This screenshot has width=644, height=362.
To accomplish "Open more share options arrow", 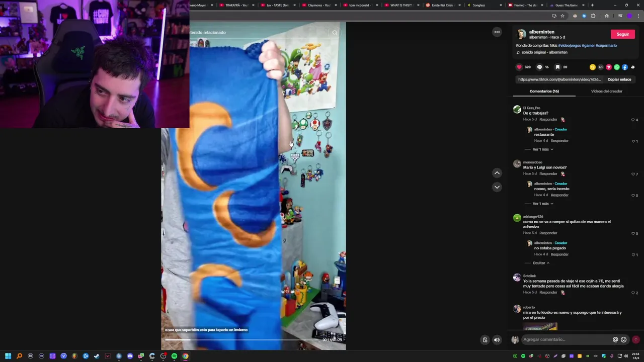I will tap(632, 67).
